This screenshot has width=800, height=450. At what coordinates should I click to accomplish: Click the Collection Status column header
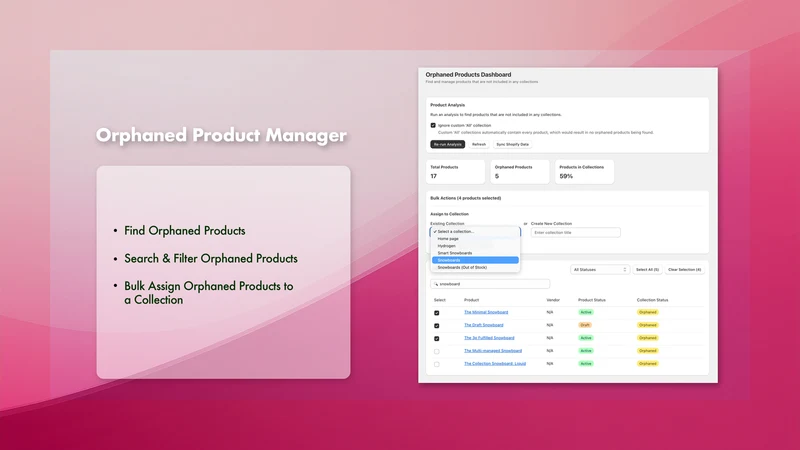point(653,300)
